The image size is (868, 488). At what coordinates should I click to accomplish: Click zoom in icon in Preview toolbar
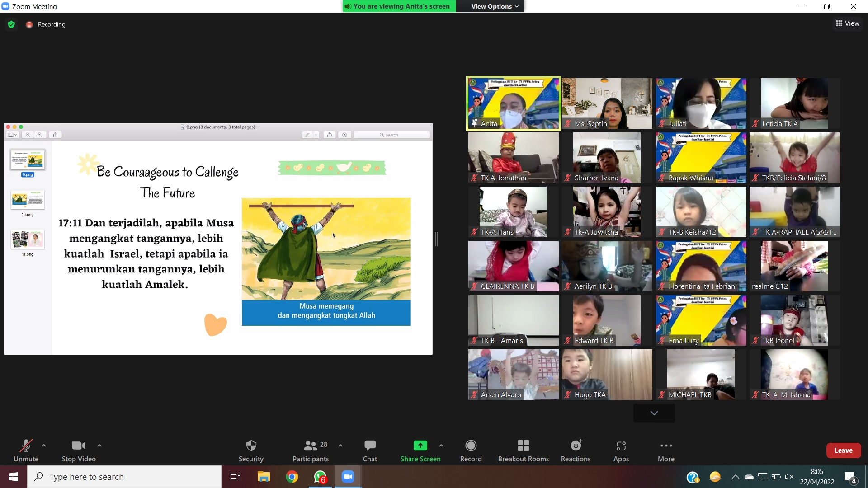tap(40, 135)
